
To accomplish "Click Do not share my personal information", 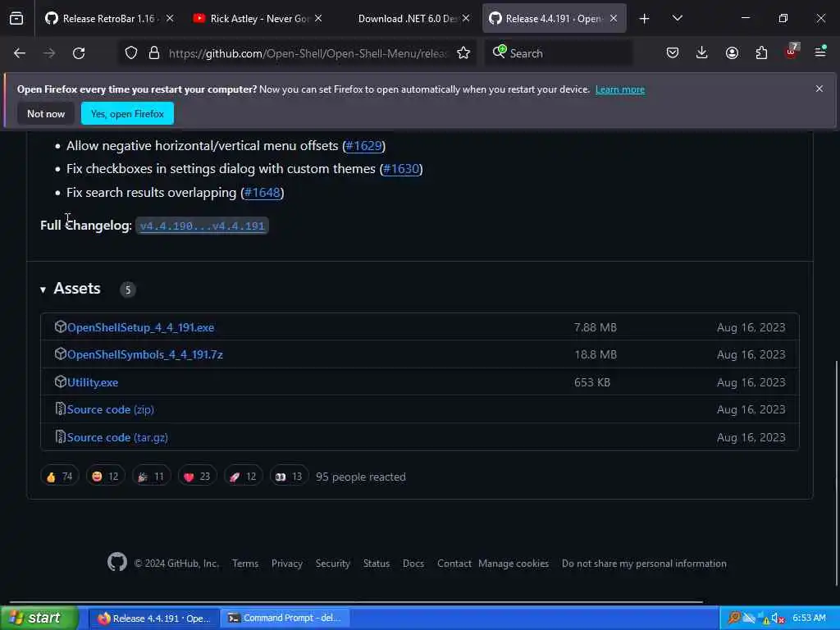I will 644,563.
